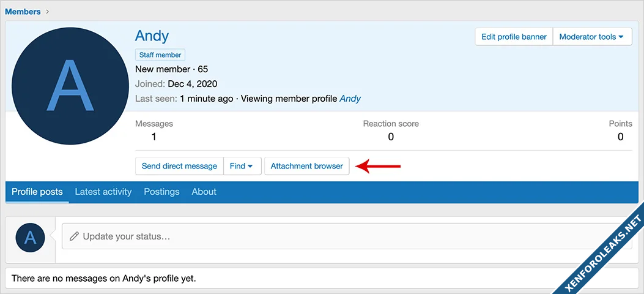The width and height of the screenshot is (644, 294).
Task: Click the Reaction score value
Action: 391,137
